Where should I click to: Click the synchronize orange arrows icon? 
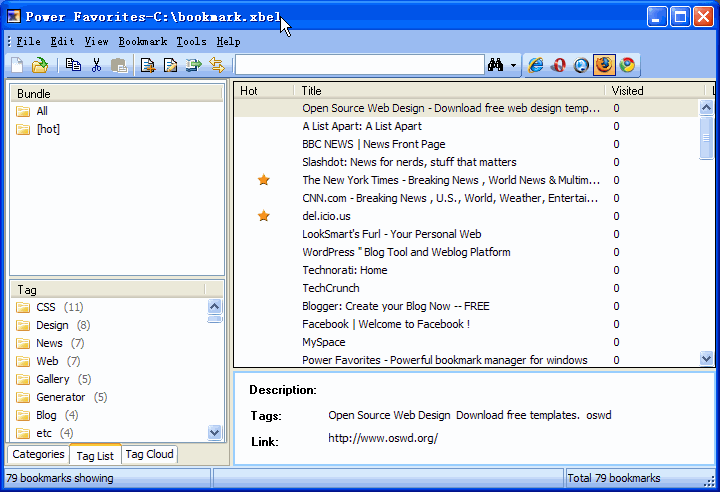(217, 65)
